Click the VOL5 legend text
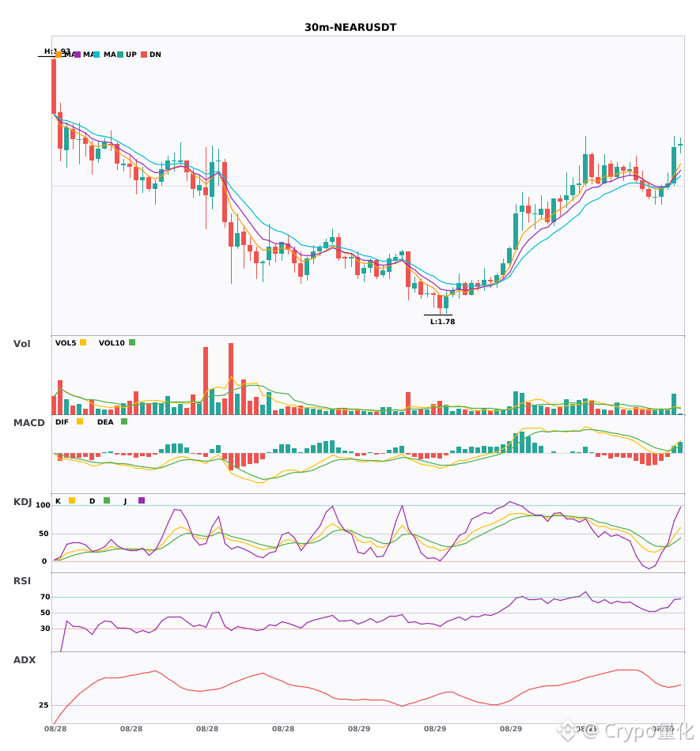The height and width of the screenshot is (751, 700). click(66, 343)
